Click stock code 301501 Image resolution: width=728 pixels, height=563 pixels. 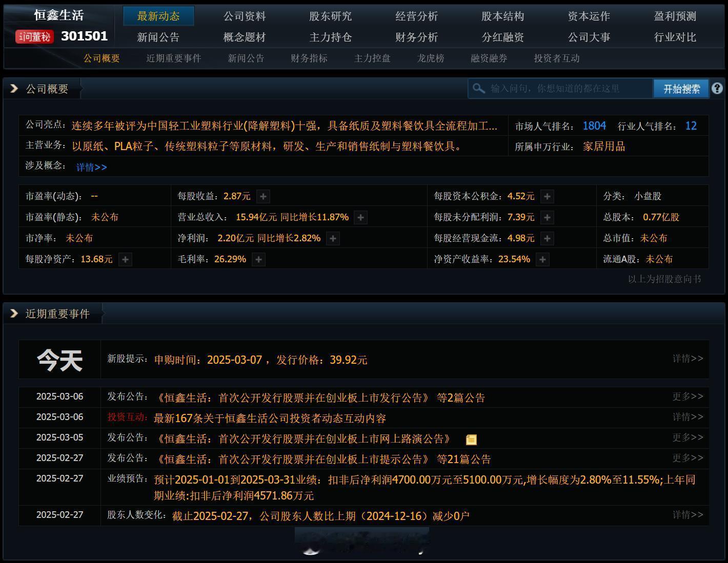[x=85, y=36]
